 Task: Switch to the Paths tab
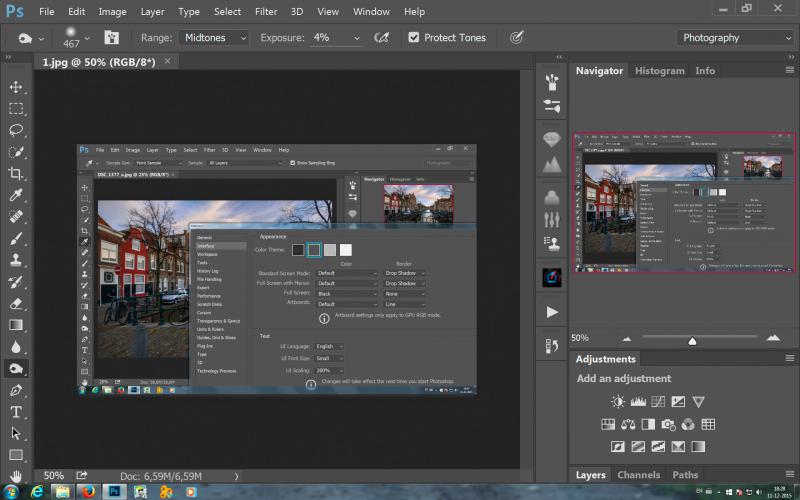point(685,474)
